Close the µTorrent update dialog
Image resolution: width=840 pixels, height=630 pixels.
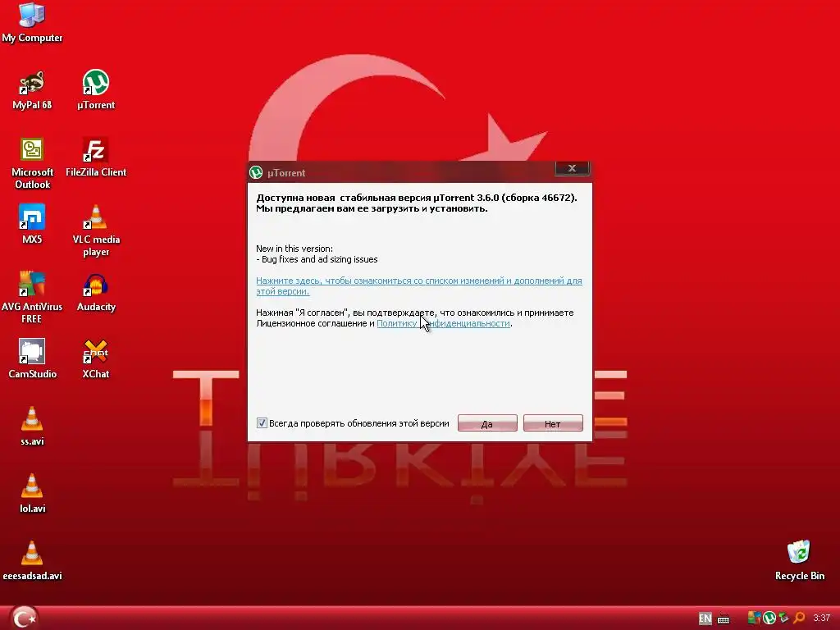(572, 168)
